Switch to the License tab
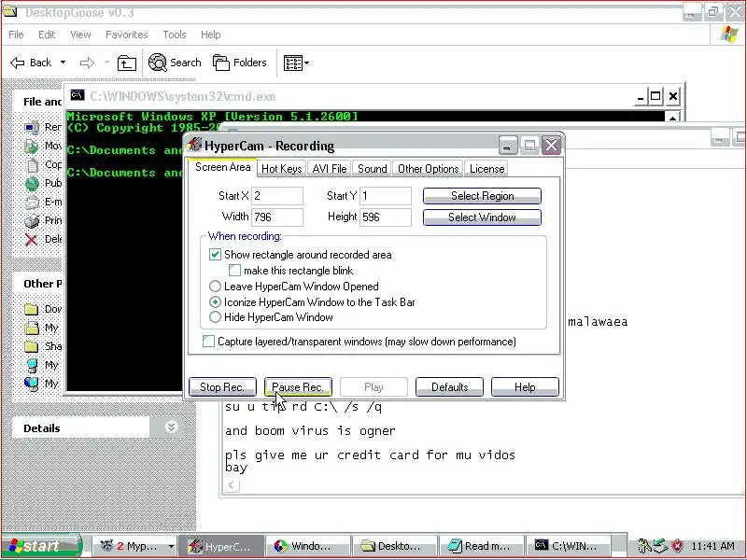Image resolution: width=747 pixels, height=560 pixels. [486, 169]
